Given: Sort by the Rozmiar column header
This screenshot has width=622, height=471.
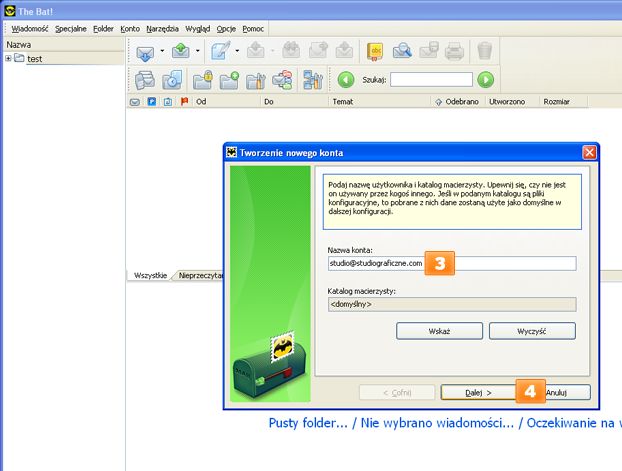Looking at the screenshot, I should pos(564,102).
